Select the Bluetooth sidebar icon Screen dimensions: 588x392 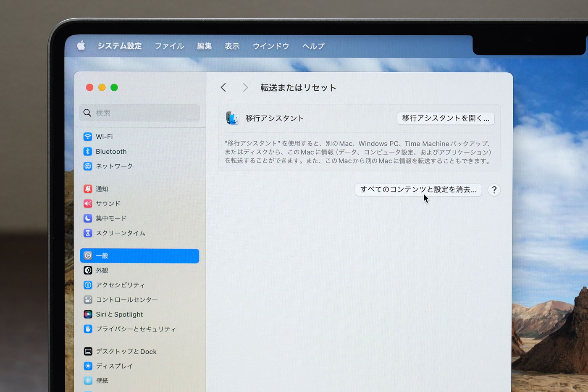[x=87, y=151]
